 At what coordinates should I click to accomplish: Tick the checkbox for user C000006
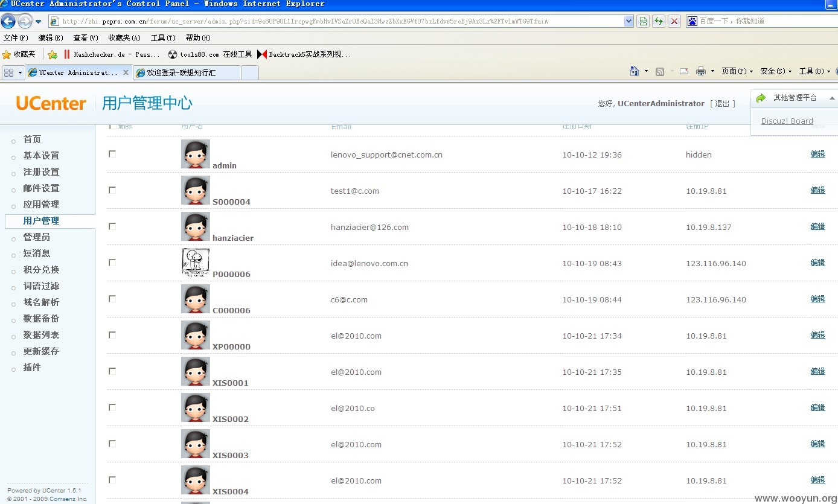point(112,299)
